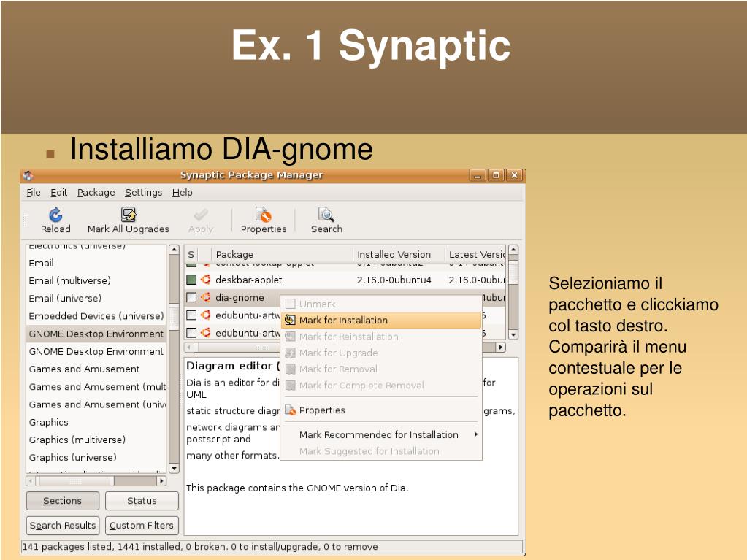This screenshot has width=747, height=560.
Task: Select the dia-gnome package name
Action: click(240, 298)
